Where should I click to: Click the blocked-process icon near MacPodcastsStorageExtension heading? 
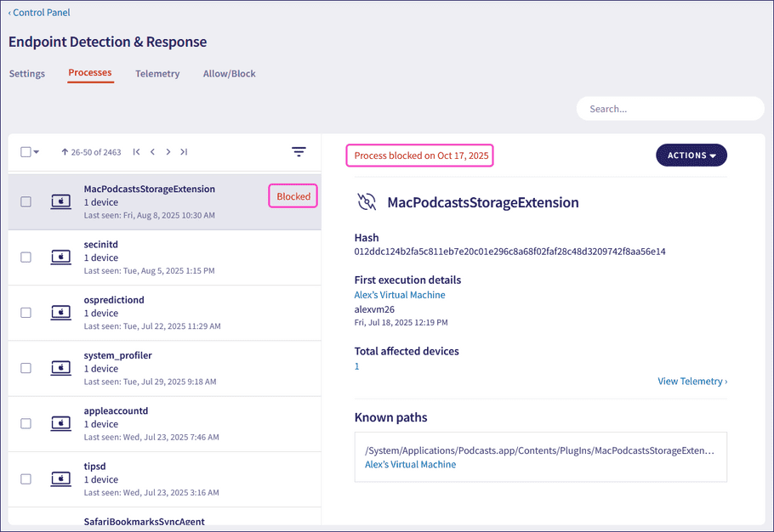[366, 201]
